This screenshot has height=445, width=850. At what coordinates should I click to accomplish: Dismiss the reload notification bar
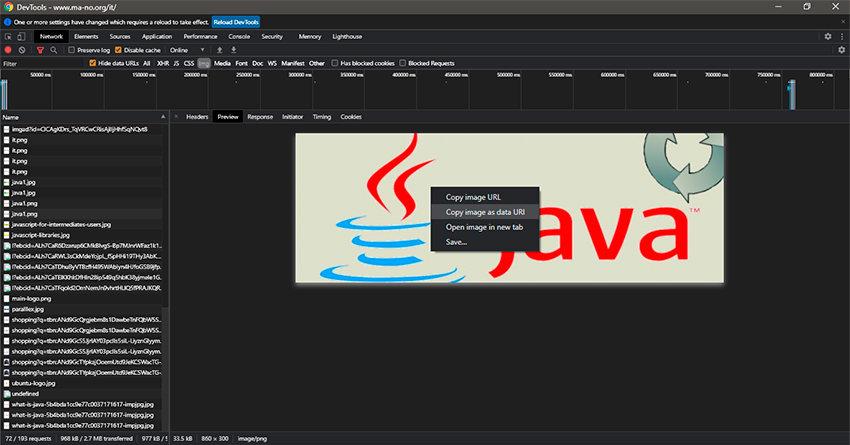coord(843,22)
